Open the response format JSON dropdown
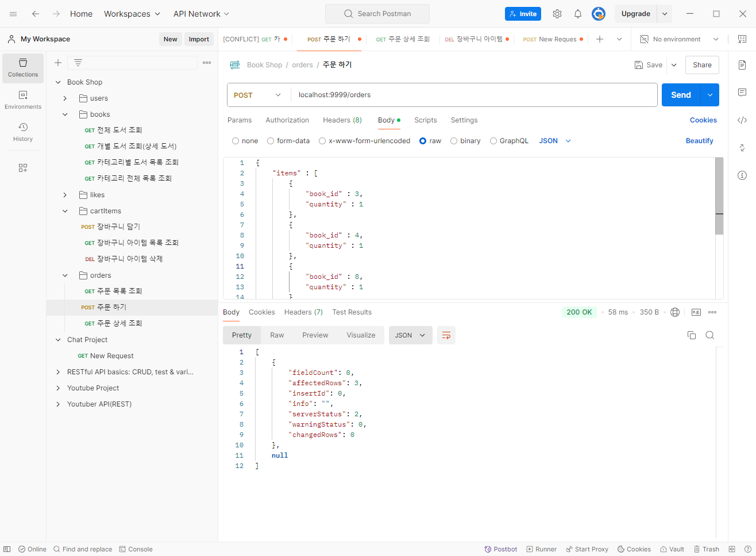The width and height of the screenshot is (756, 556). point(410,335)
